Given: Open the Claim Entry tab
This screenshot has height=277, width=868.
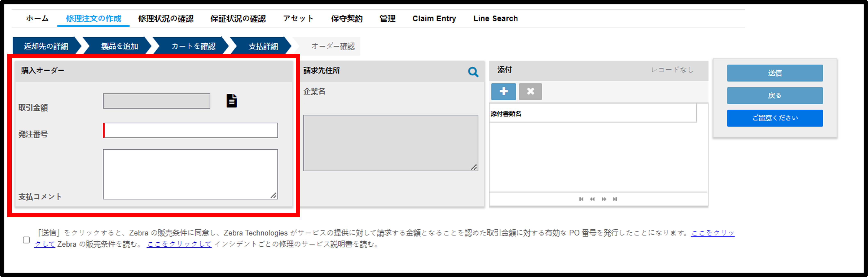Looking at the screenshot, I should click(x=434, y=18).
